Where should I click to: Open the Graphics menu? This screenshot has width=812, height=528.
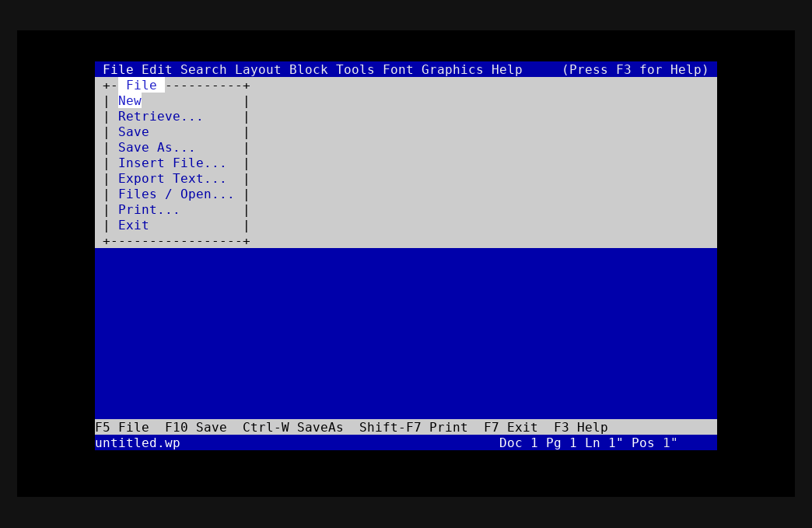pyautogui.click(x=452, y=69)
